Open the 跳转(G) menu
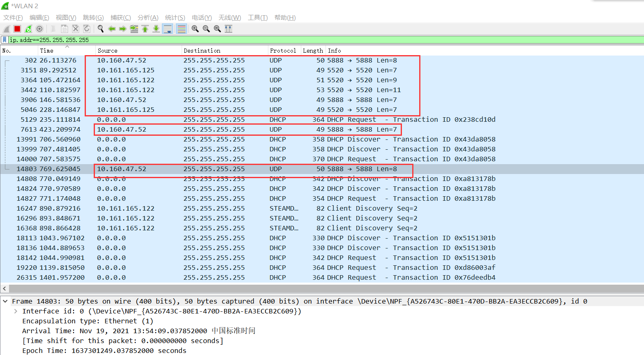This screenshot has width=644, height=355. point(93,17)
